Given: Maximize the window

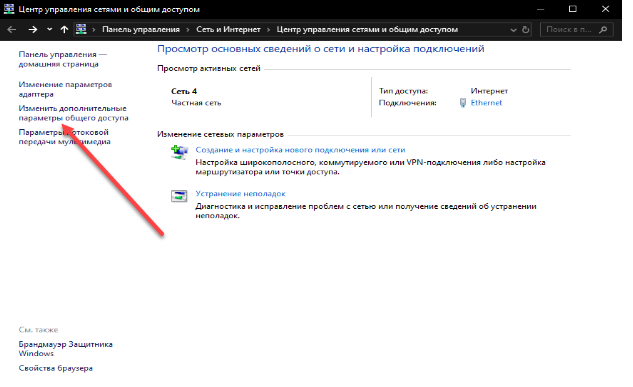Looking at the screenshot, I should pos(572,9).
